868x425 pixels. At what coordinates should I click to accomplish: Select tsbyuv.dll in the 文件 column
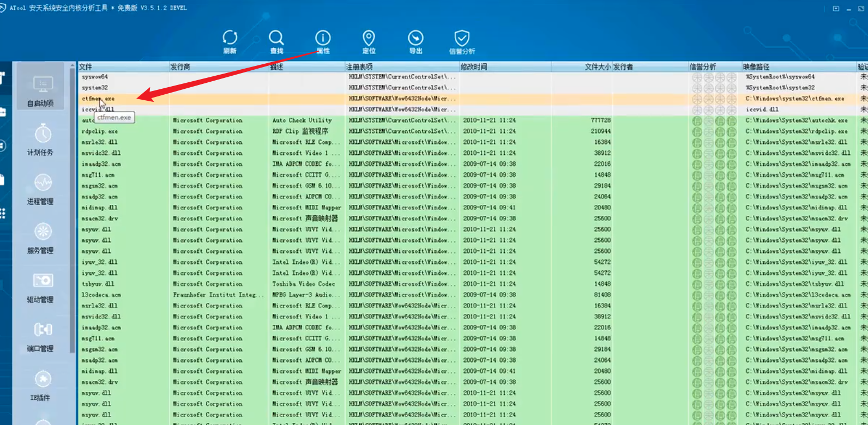pos(98,284)
